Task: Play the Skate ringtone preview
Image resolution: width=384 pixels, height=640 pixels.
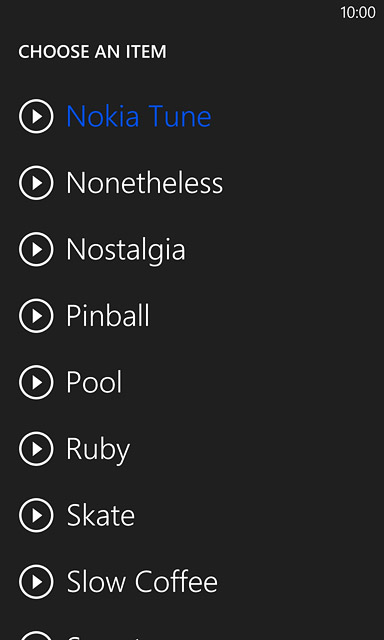Action: 36,515
